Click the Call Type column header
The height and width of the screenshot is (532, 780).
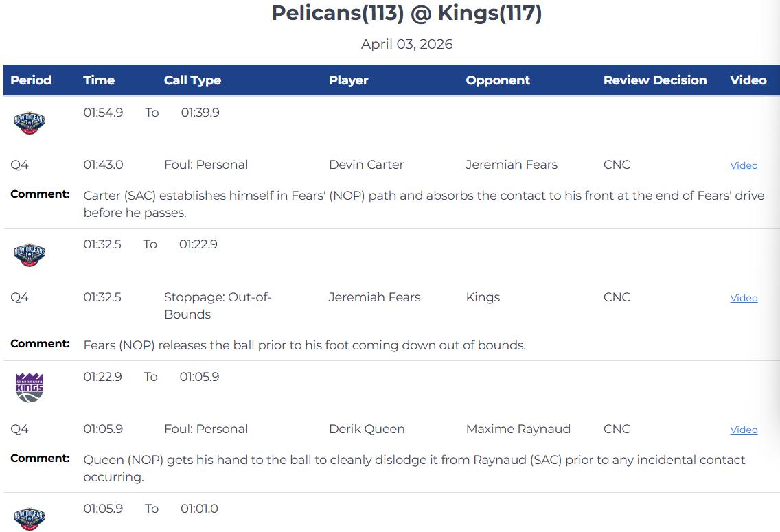click(x=192, y=80)
